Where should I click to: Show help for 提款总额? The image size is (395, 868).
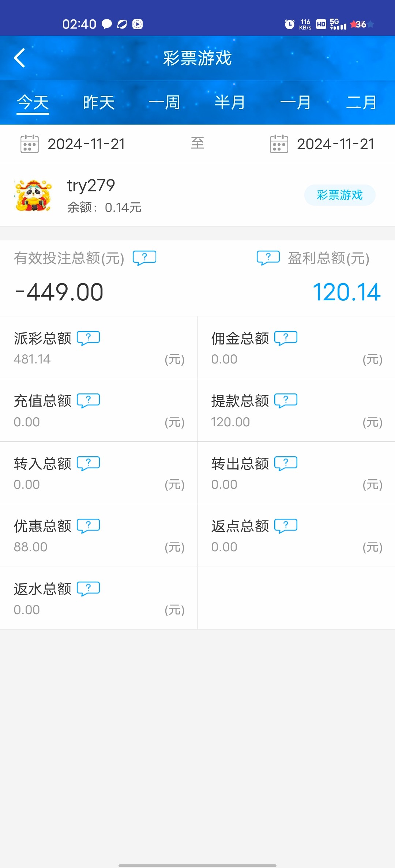pos(286,400)
